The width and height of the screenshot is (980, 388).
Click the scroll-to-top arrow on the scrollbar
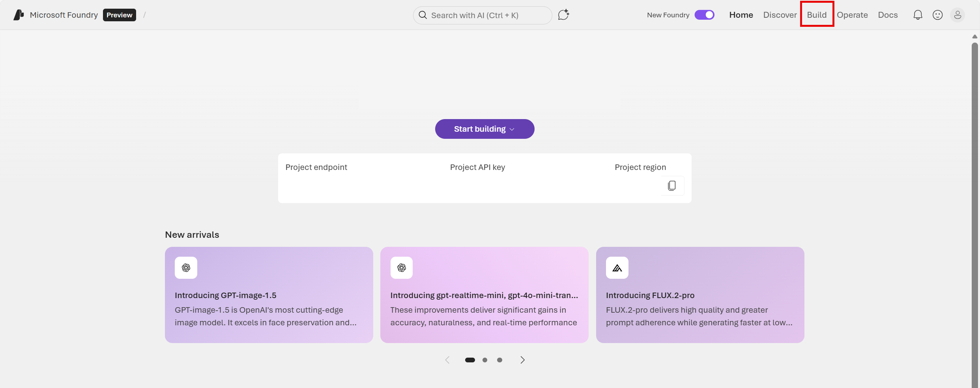pyautogui.click(x=974, y=36)
